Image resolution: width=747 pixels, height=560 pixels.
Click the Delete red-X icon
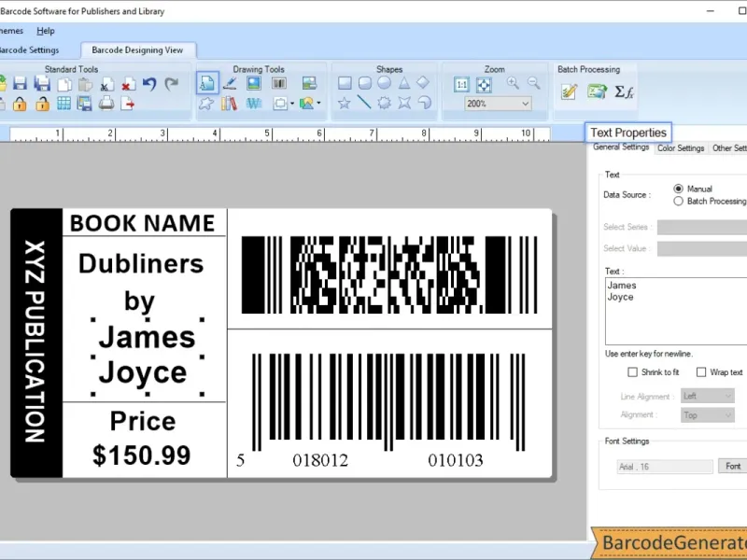tap(128, 84)
